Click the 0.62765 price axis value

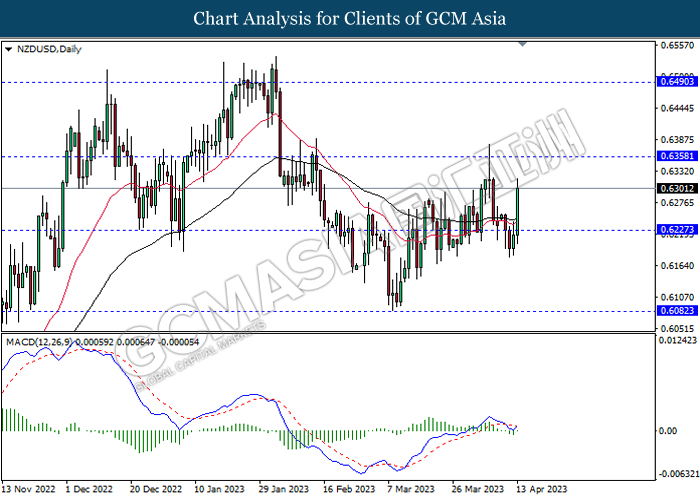coord(677,203)
